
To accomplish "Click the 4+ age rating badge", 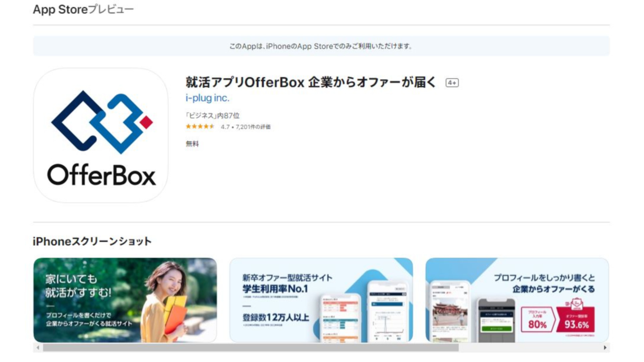I will tap(452, 83).
